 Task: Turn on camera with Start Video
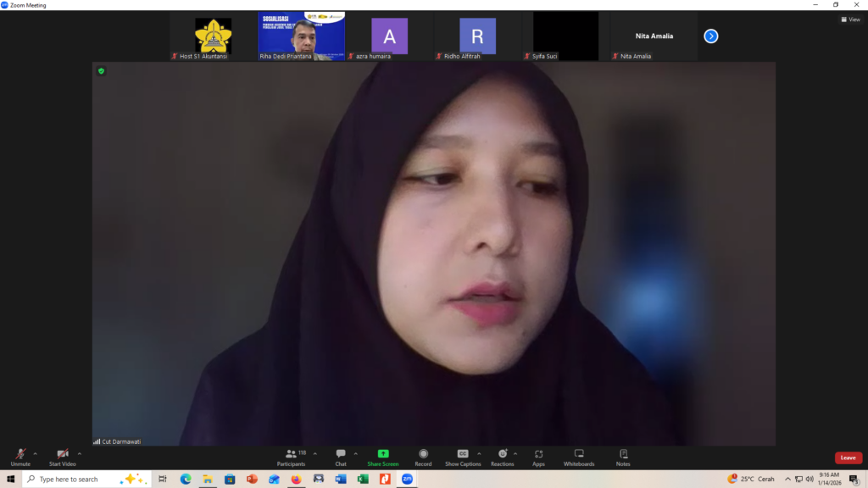tap(62, 457)
